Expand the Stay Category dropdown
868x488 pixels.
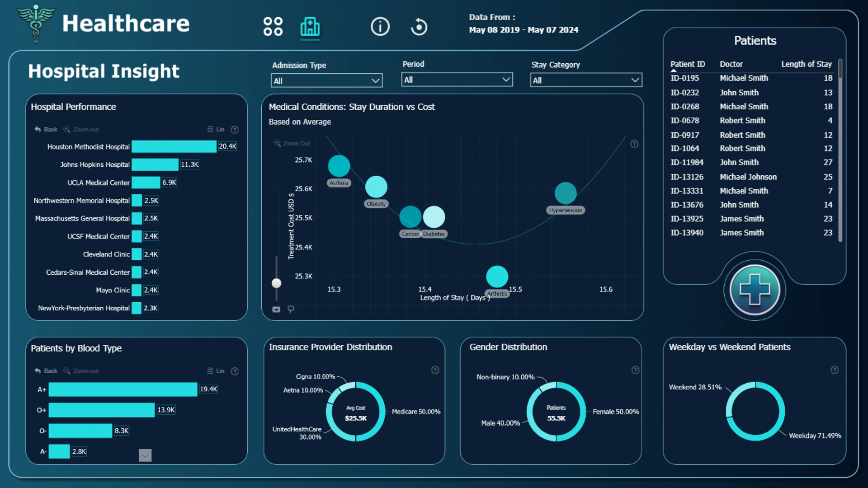586,80
